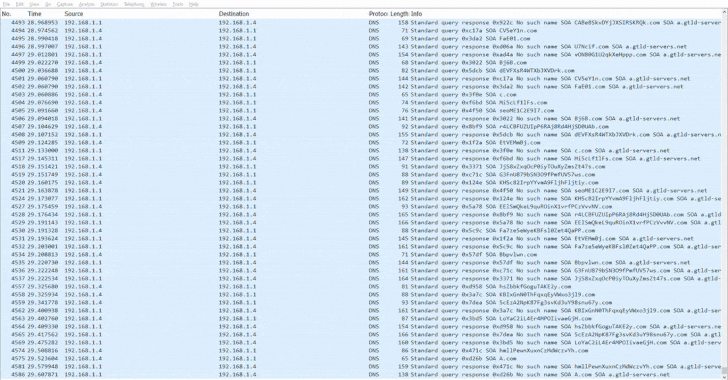Screen dimensions: 728x380
Task: Click the packet list vertical scrollbar handle
Action: click(725, 371)
